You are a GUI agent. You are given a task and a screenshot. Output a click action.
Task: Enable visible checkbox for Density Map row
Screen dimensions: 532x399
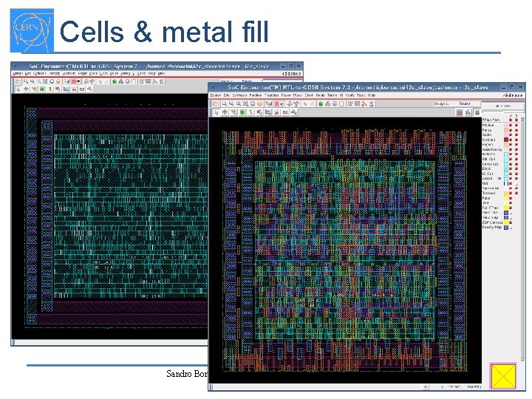[511, 228]
